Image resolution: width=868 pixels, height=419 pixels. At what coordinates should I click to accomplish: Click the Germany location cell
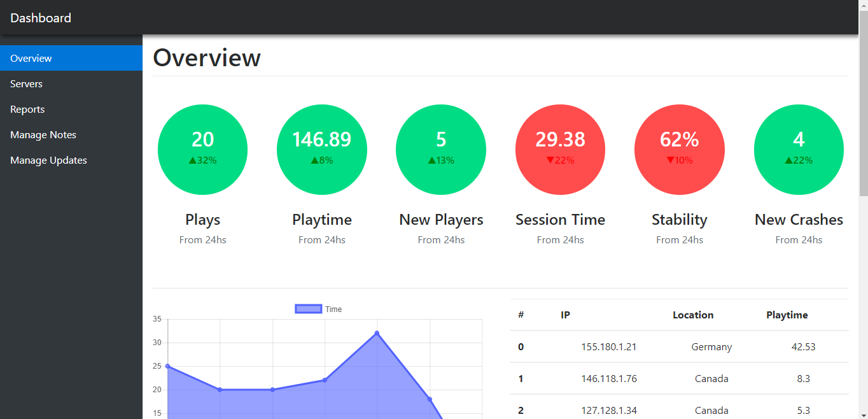coord(711,346)
